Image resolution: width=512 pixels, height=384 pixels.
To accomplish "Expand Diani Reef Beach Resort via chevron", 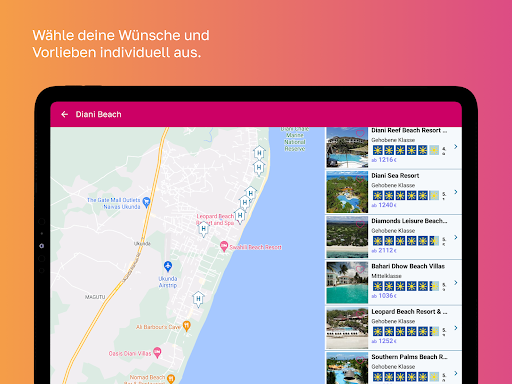I will (x=455, y=147).
